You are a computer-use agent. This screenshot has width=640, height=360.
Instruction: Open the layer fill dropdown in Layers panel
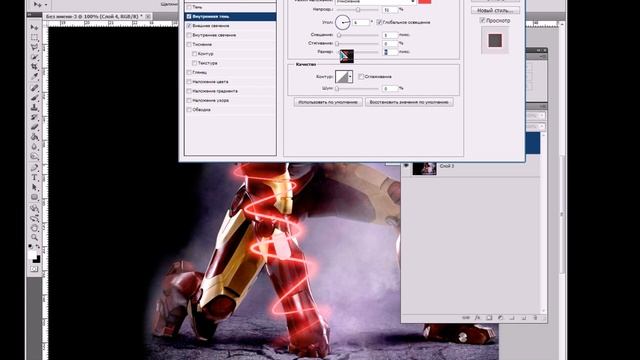[542, 127]
